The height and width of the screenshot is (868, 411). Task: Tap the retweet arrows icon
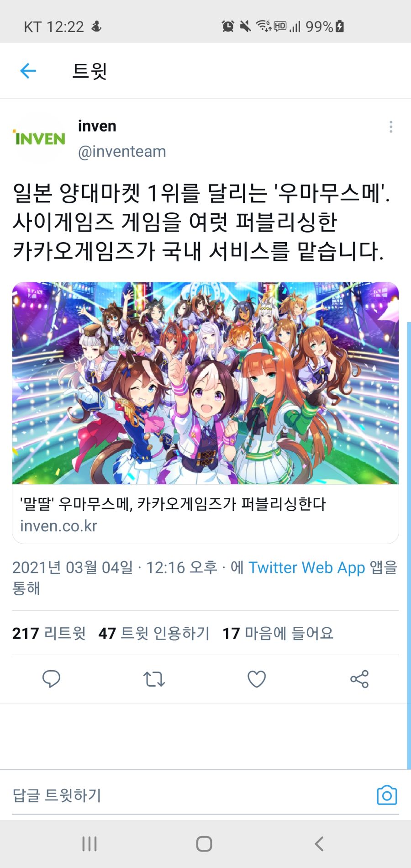[154, 679]
